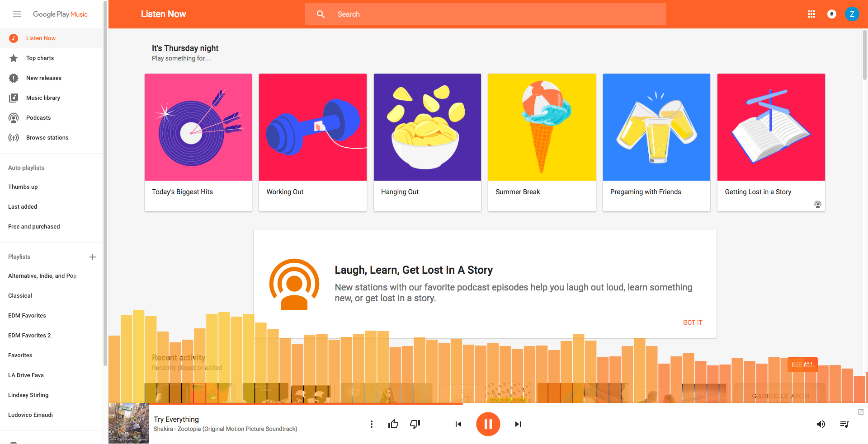The width and height of the screenshot is (868, 444).
Task: Play Pregaming with Friends station
Action: point(656,142)
